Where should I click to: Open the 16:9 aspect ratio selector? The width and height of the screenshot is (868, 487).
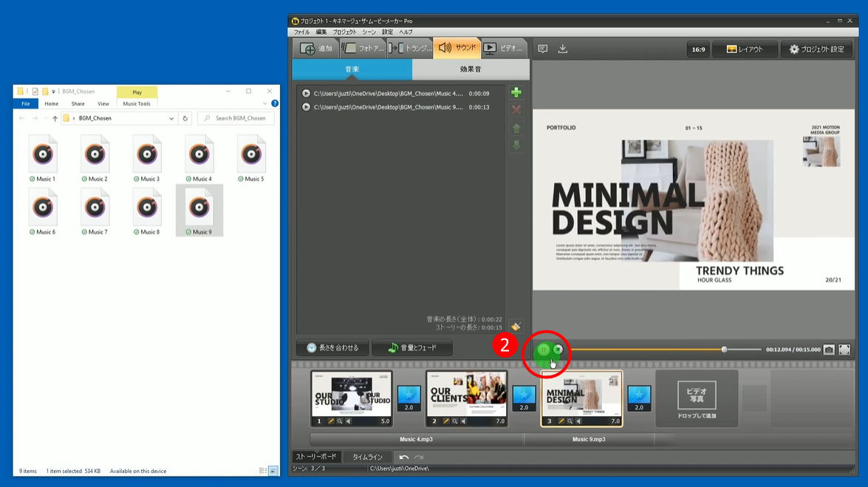coord(697,50)
